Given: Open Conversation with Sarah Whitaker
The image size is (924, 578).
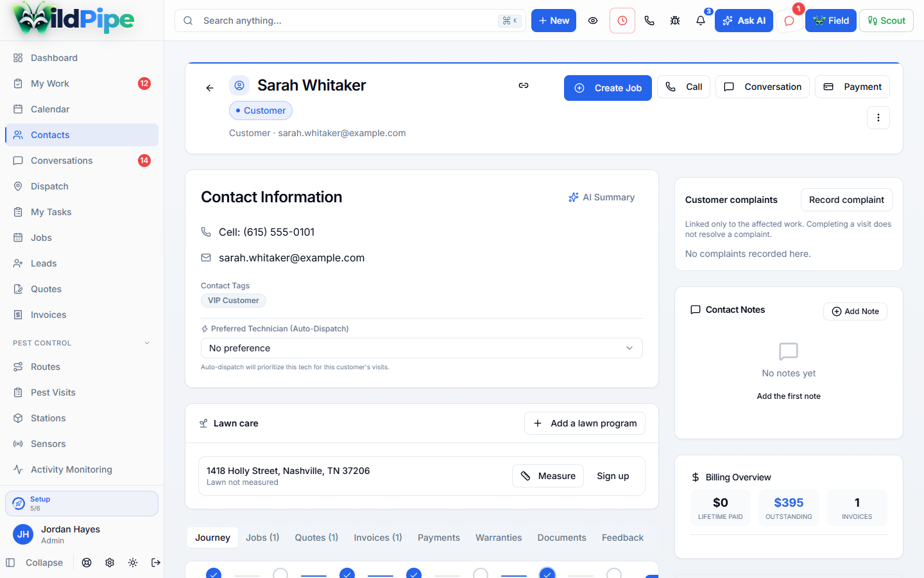Looking at the screenshot, I should 762,87.
